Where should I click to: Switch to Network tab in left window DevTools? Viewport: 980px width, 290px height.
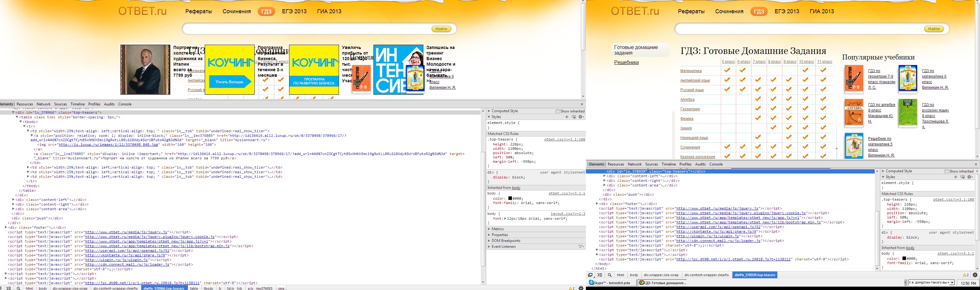coord(43,104)
